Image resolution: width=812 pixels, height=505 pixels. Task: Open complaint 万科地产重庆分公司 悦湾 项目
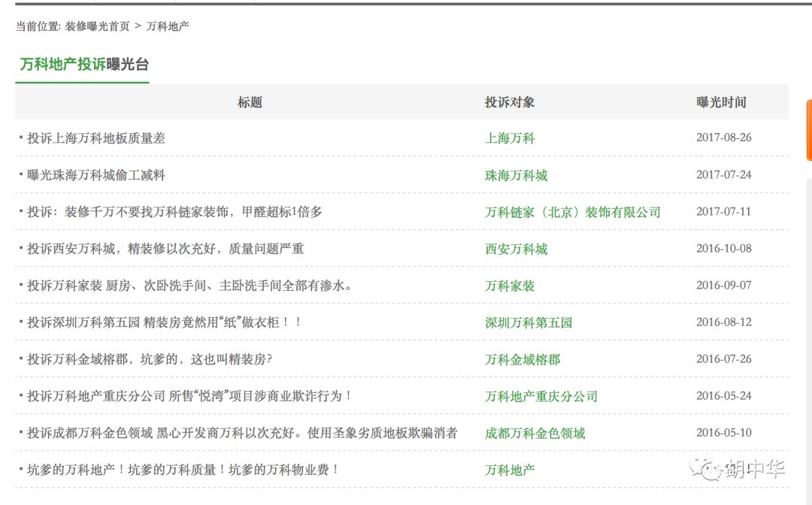click(x=189, y=396)
